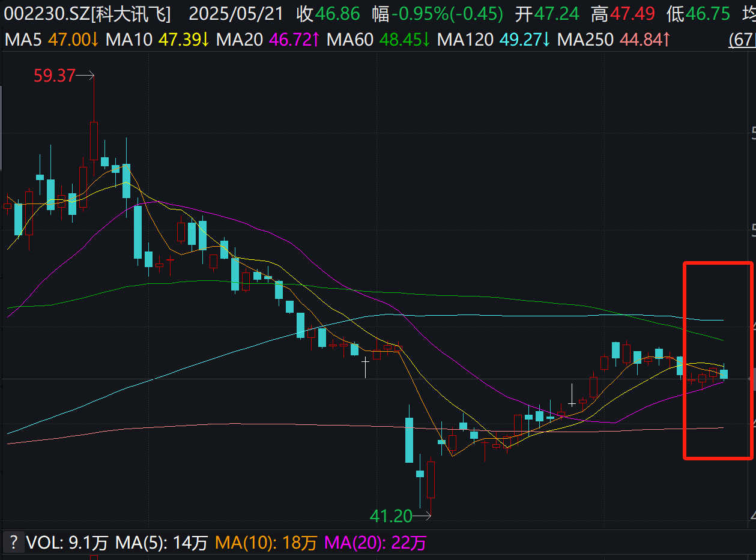Select the MA250 44.84 indicator label

tap(614, 40)
